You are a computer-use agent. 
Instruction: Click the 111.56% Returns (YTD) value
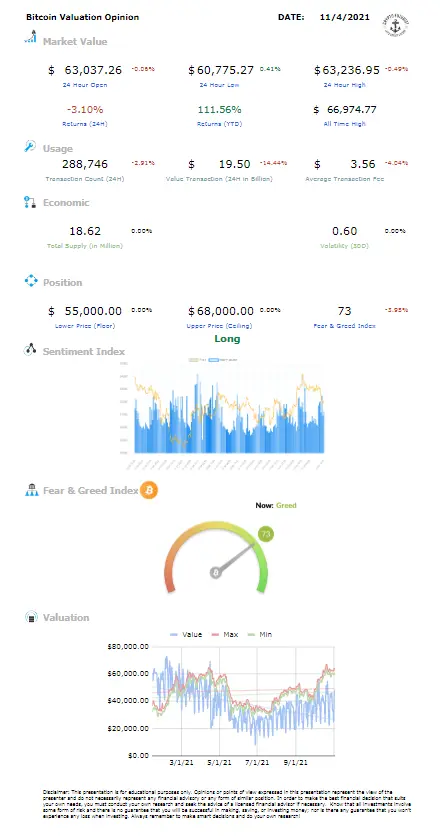[x=219, y=109]
